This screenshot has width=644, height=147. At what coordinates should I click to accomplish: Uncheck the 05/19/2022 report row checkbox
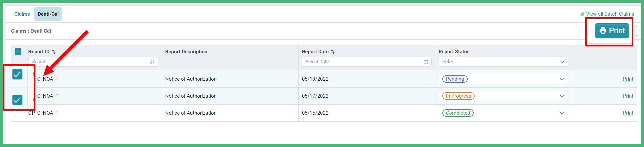point(17,74)
